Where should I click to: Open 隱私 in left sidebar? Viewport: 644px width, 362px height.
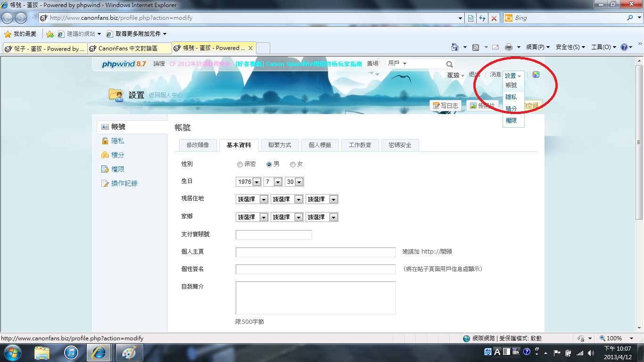tap(118, 141)
